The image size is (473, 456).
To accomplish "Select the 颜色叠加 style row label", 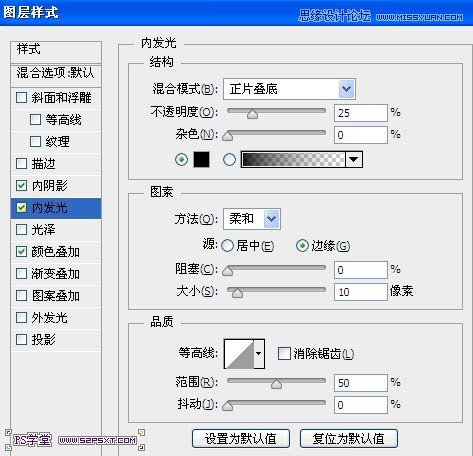I will tap(56, 252).
